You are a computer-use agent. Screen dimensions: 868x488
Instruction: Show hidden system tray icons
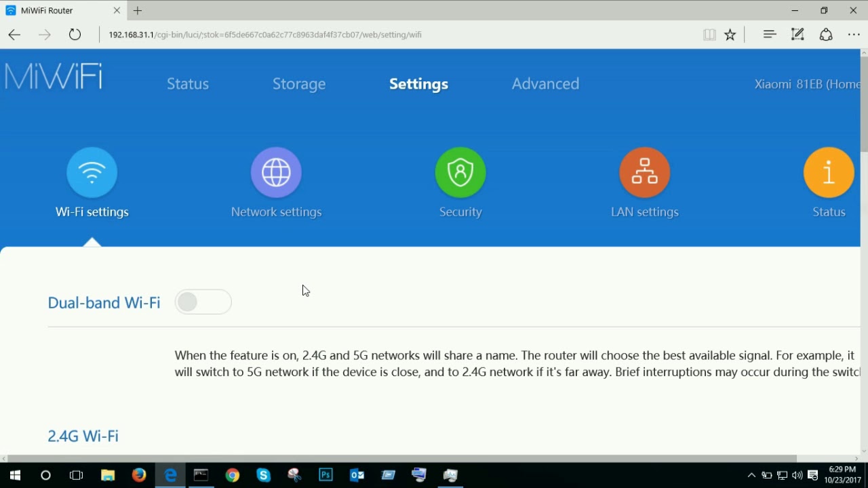751,475
